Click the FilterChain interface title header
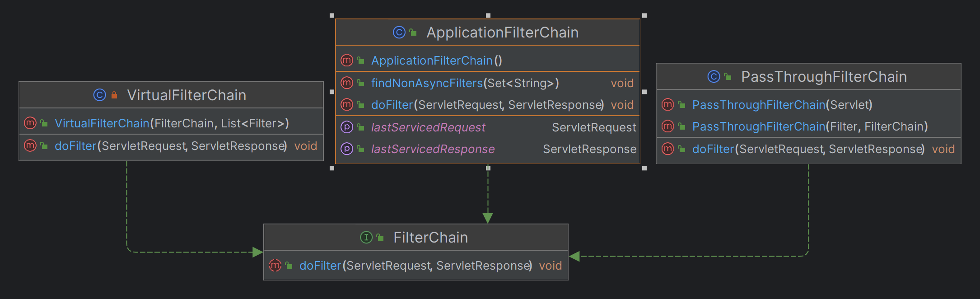The image size is (980, 299). (430, 238)
